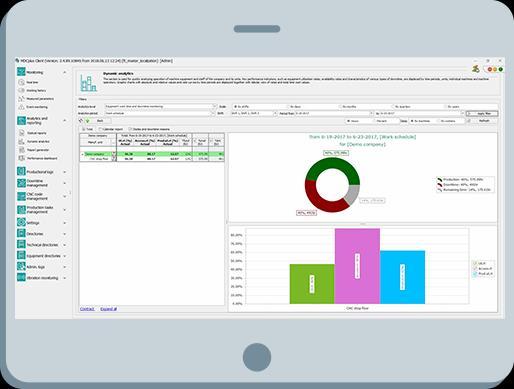Click the Expand all link
The height and width of the screenshot is (389, 514).
(x=108, y=309)
